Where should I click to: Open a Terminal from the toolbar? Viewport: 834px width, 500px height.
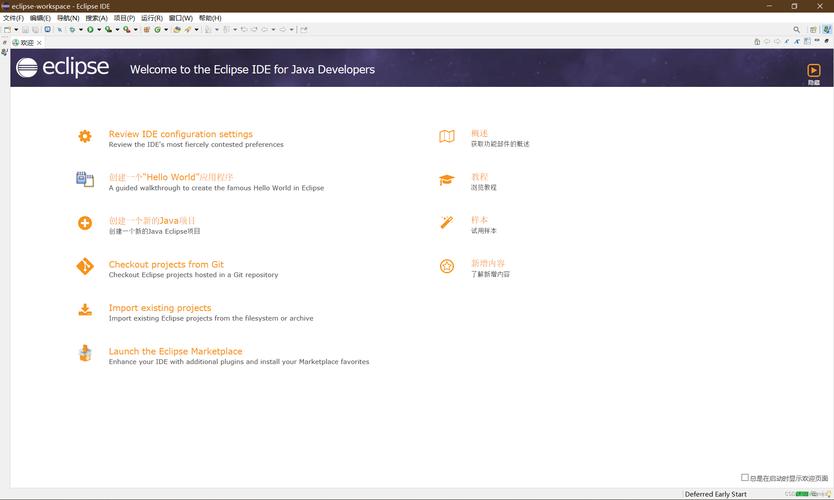point(48,29)
